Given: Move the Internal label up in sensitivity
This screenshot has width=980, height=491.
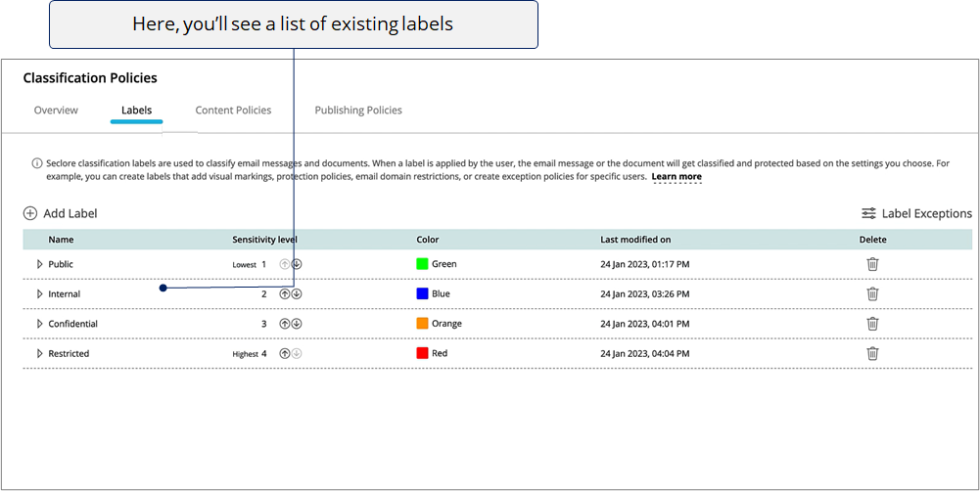Looking at the screenshot, I should [x=284, y=293].
